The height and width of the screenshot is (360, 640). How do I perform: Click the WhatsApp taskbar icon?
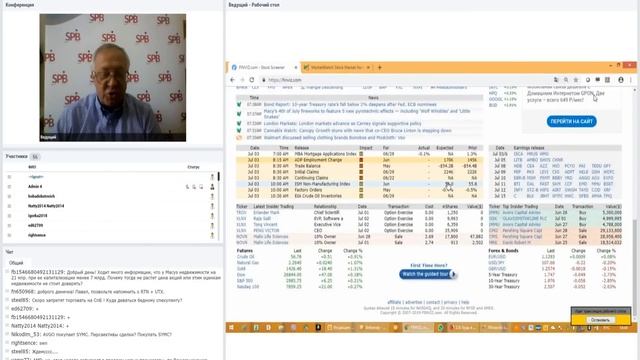440,327
